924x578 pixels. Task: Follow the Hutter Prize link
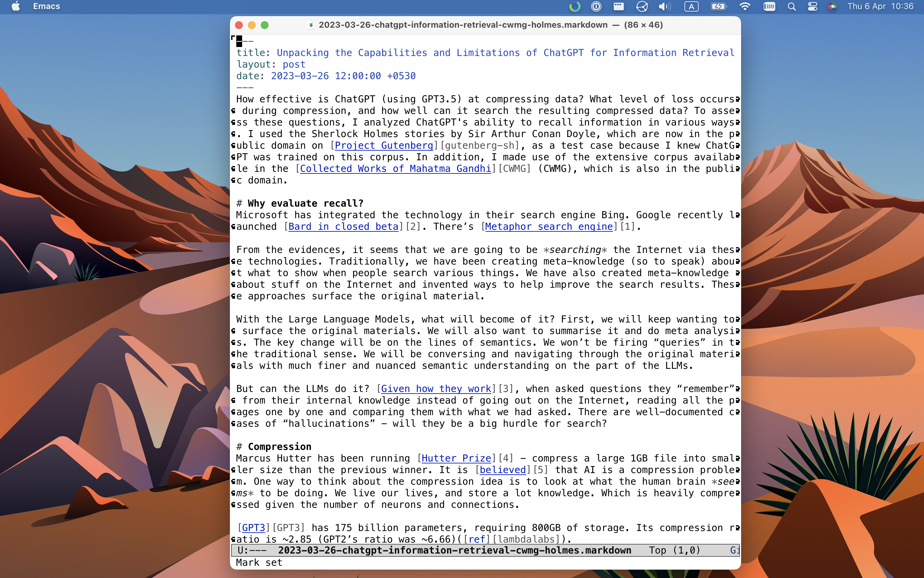(x=456, y=458)
